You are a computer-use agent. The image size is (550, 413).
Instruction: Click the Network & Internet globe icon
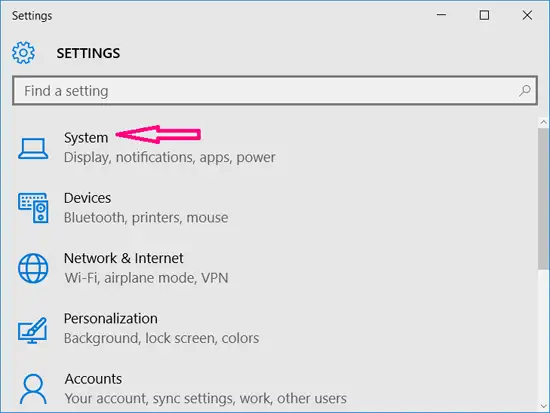click(x=33, y=268)
